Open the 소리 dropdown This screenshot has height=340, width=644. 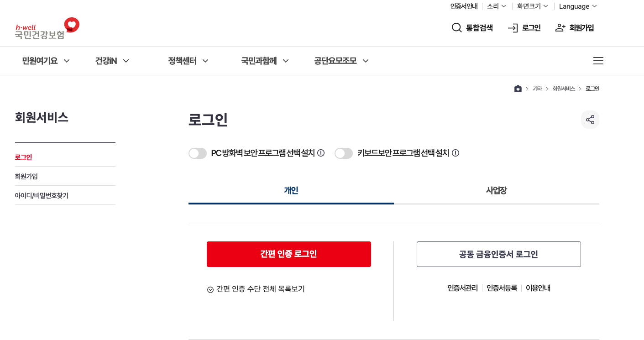[496, 6]
